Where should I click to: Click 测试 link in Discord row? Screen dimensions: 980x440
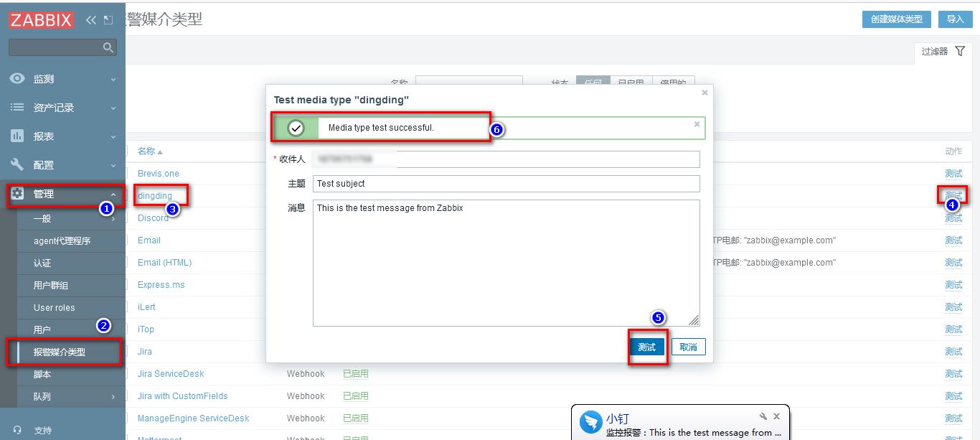coord(953,218)
